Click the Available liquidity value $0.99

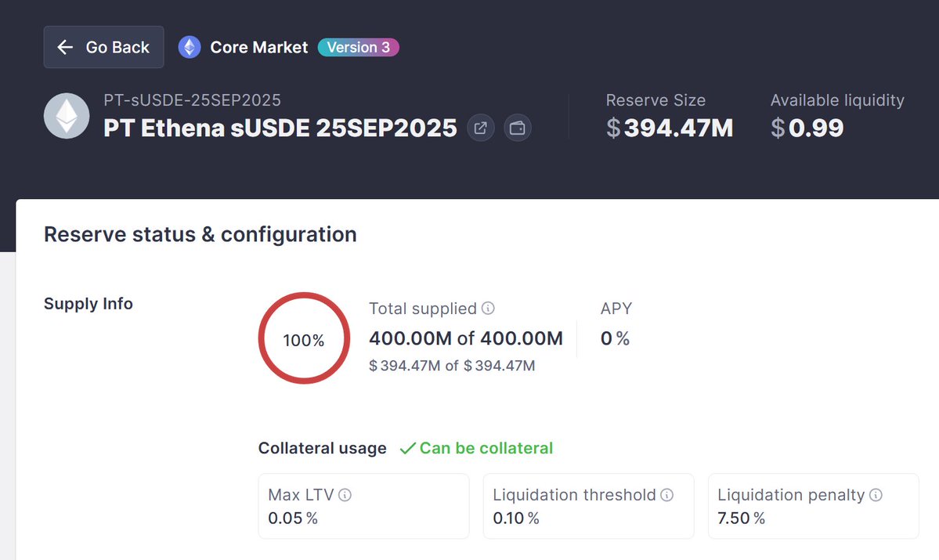point(807,128)
